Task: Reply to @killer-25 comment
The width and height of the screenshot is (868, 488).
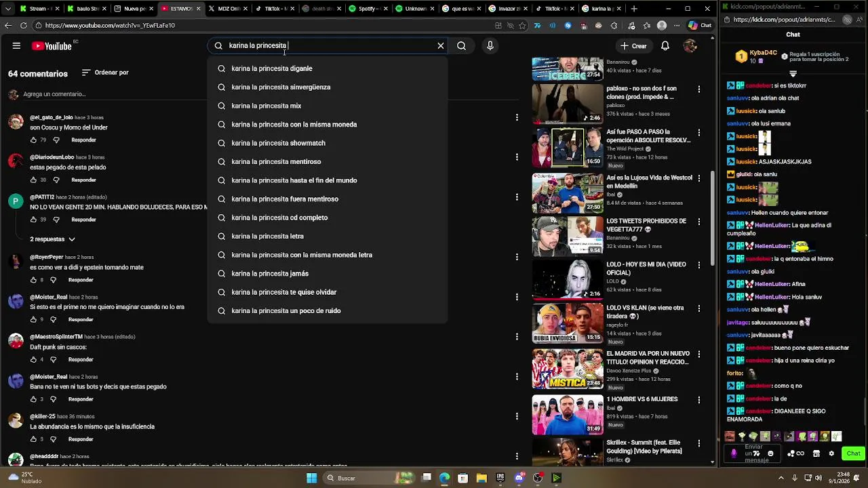Action: (81, 439)
